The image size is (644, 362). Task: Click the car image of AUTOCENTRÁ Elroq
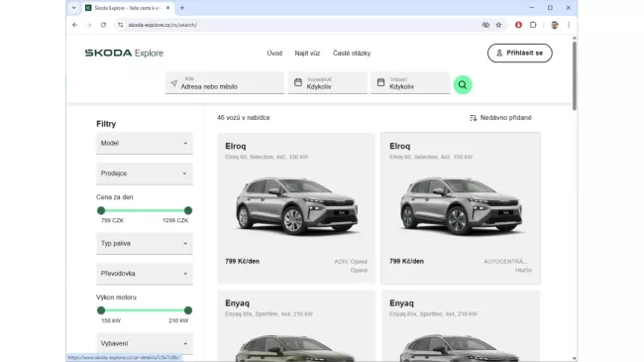(461, 205)
